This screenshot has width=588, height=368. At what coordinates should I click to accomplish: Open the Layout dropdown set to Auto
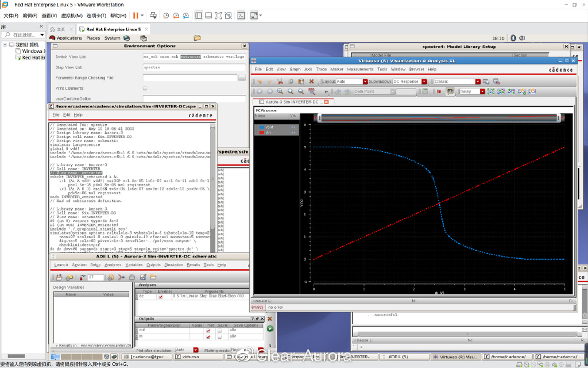[x=365, y=82]
